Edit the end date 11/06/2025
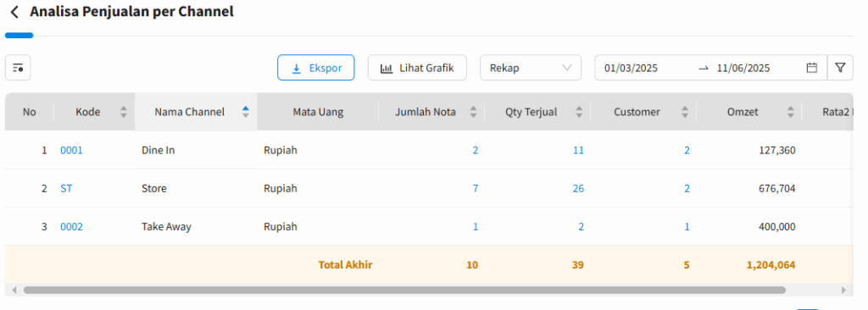Image resolution: width=868 pixels, height=310 pixels. coord(743,68)
